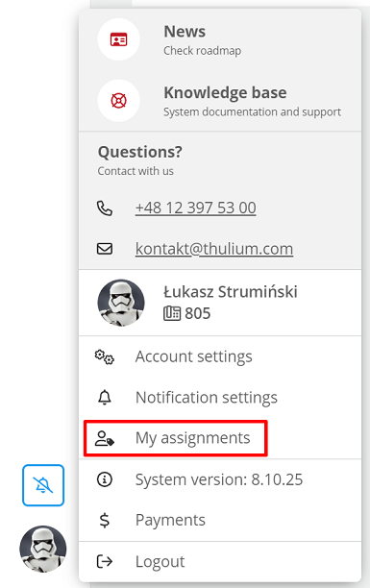Click System documentation and support text
The width and height of the screenshot is (370, 588).
(252, 111)
